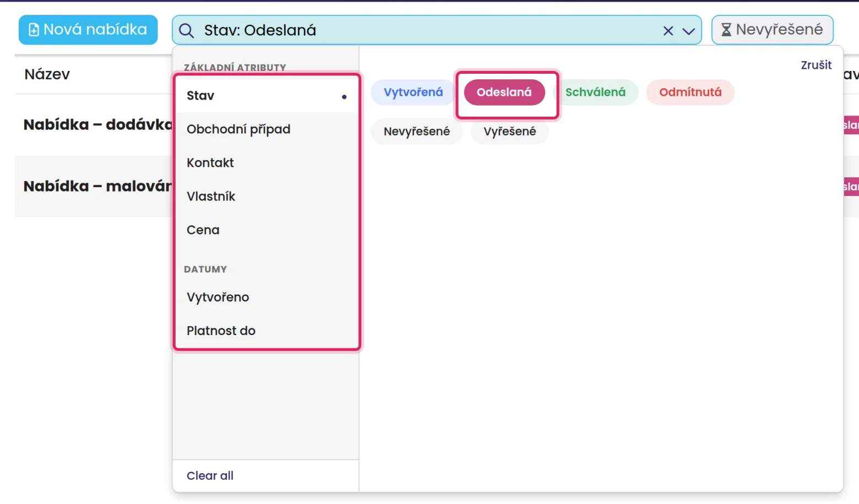Click the hourglass icon on the Nevyřešené button
This screenshot has height=504, width=859.
click(726, 30)
